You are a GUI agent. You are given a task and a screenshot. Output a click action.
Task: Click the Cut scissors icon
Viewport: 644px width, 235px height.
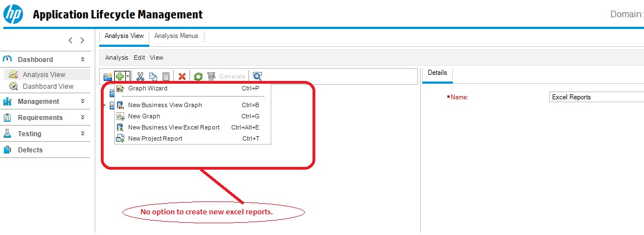click(140, 76)
